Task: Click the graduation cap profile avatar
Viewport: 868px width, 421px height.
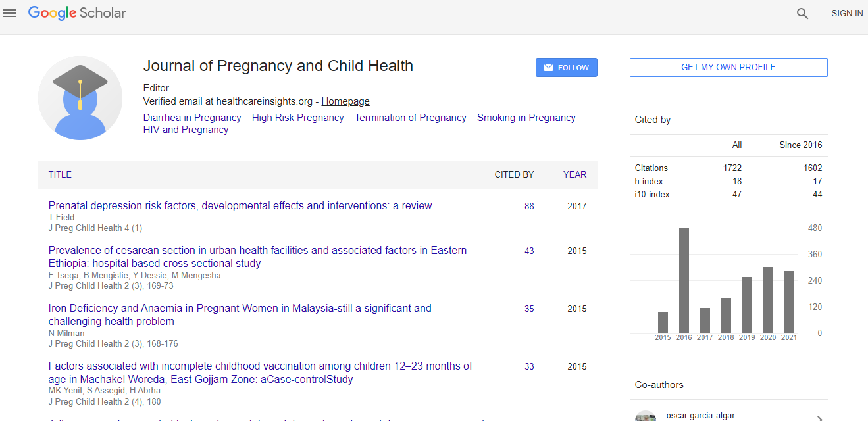Action: click(80, 98)
